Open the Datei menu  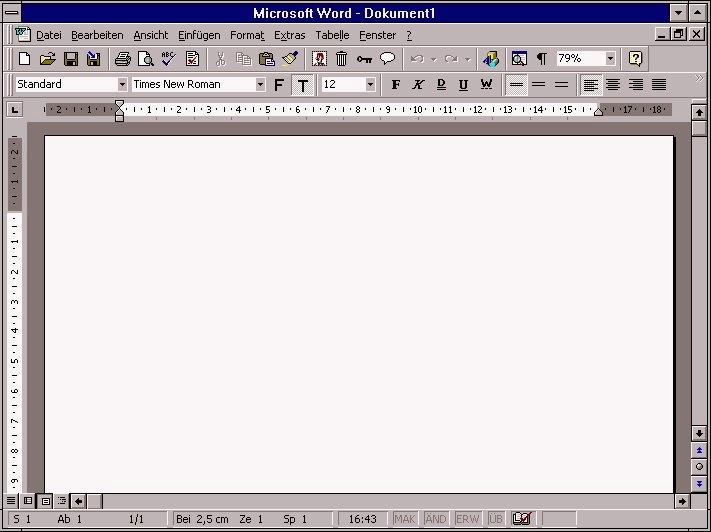[x=49, y=35]
